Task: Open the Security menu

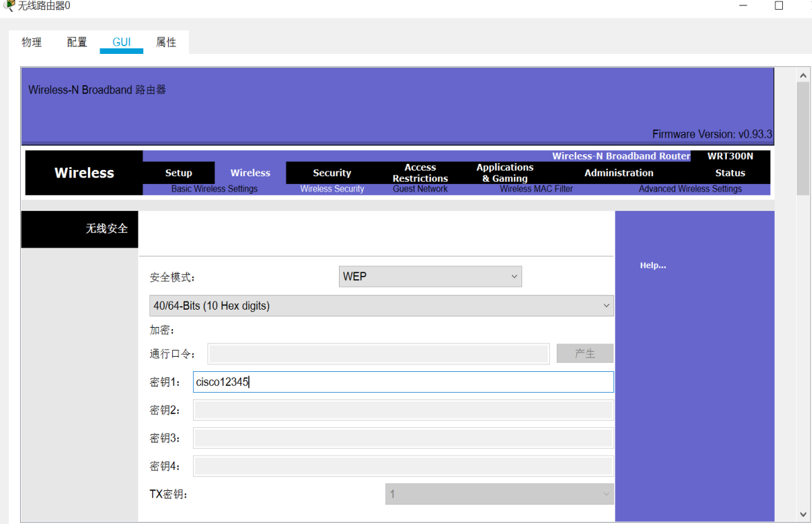Action: (332, 173)
